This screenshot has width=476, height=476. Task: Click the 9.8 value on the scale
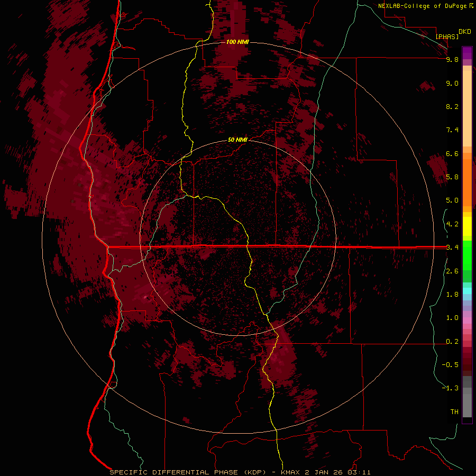tap(452, 59)
